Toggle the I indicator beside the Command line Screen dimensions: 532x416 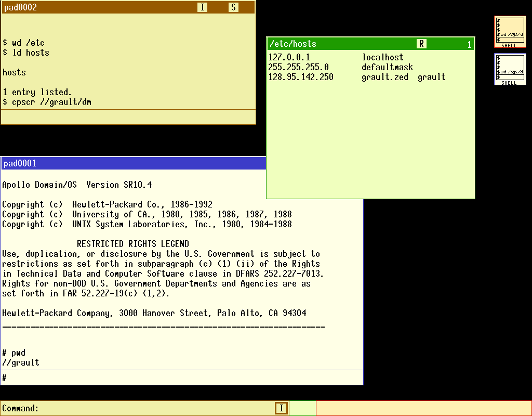[x=281, y=408]
